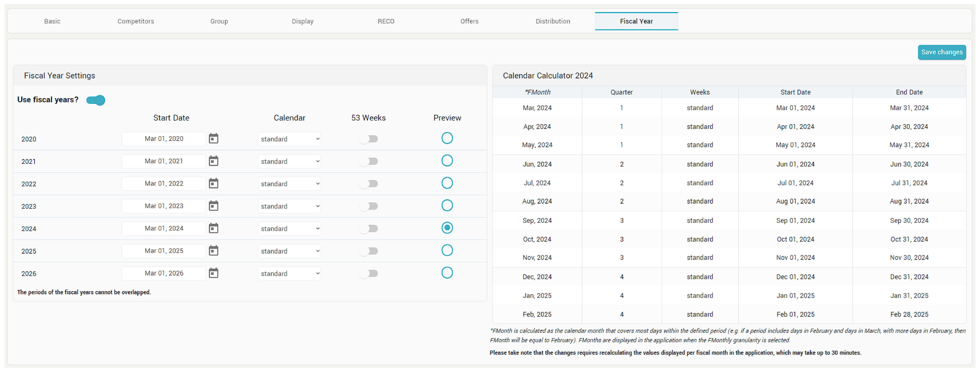
Task: Open calendar picker for 2023 start date
Action: pos(213,206)
